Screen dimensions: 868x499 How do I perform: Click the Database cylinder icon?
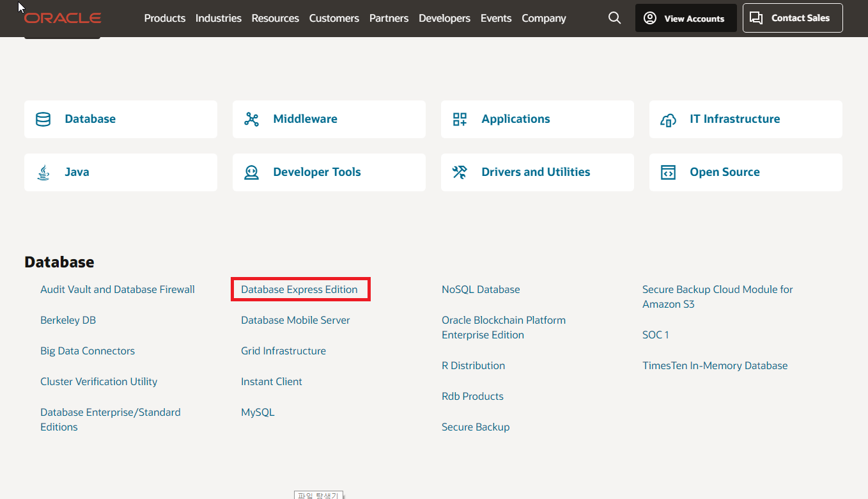(x=43, y=119)
